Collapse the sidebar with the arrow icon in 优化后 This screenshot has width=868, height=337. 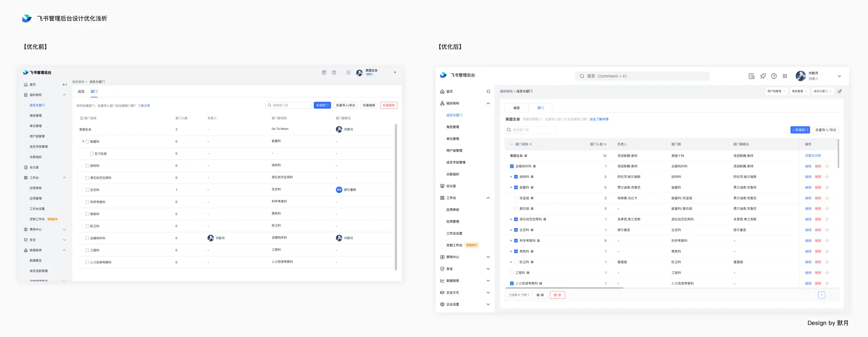[x=488, y=91]
